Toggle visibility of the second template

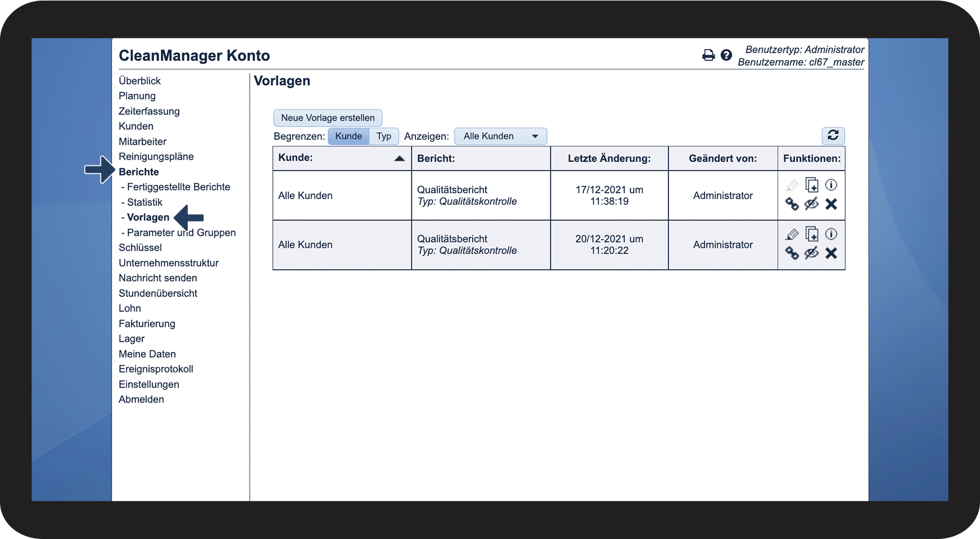(x=811, y=253)
